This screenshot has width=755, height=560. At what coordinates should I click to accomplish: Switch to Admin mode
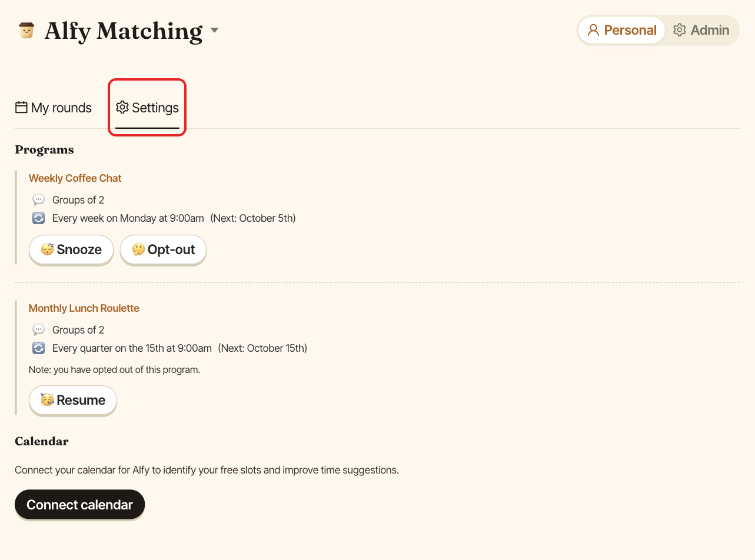[701, 30]
